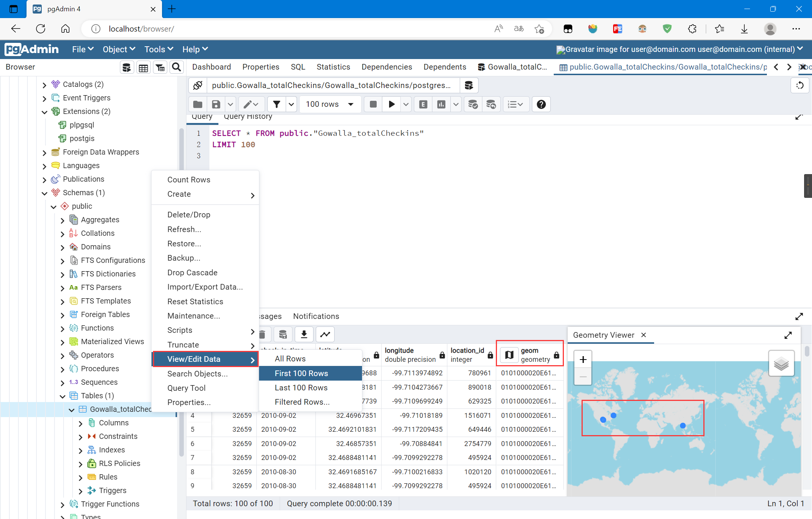Maximize the Geometry Viewer panel
812x519 pixels.
788,335
